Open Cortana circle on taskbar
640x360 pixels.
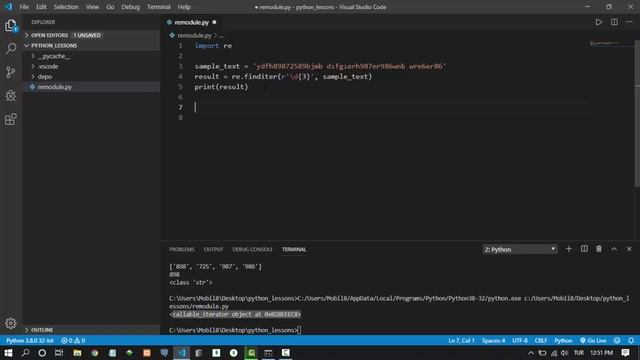coord(42,353)
